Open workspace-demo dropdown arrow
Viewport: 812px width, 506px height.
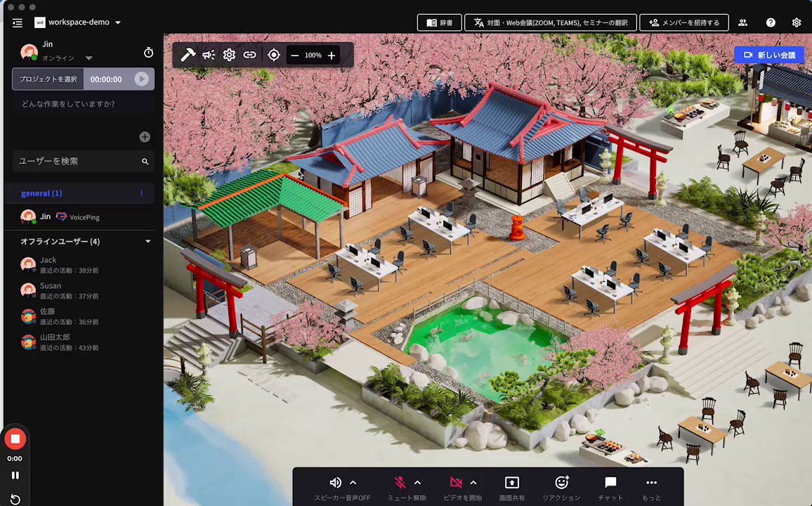coord(118,22)
